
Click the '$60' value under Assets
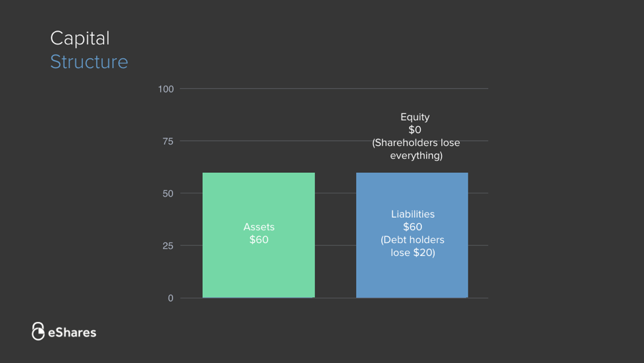point(259,240)
